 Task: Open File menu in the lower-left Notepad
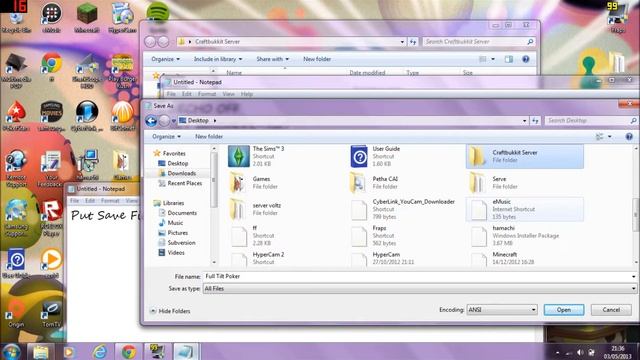(74, 201)
